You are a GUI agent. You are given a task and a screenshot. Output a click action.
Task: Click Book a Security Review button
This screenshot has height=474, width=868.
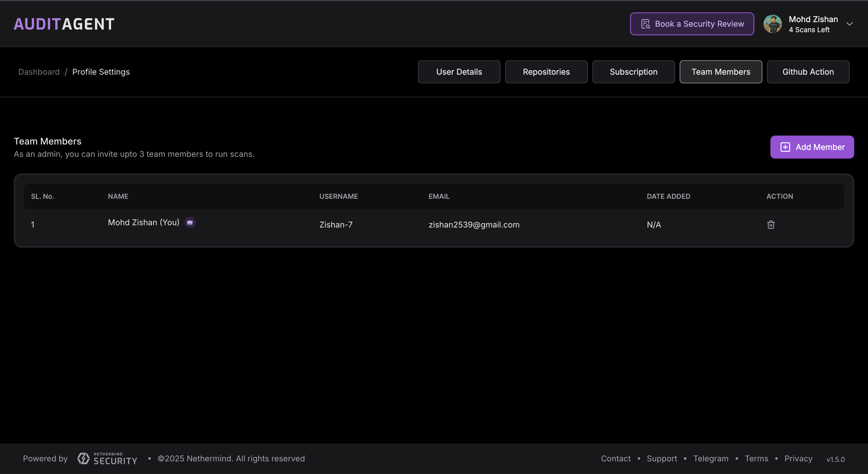coord(692,24)
